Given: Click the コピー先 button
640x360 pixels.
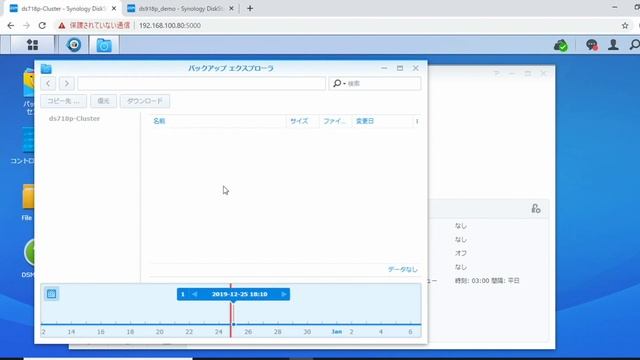Looking at the screenshot, I should point(63,101).
